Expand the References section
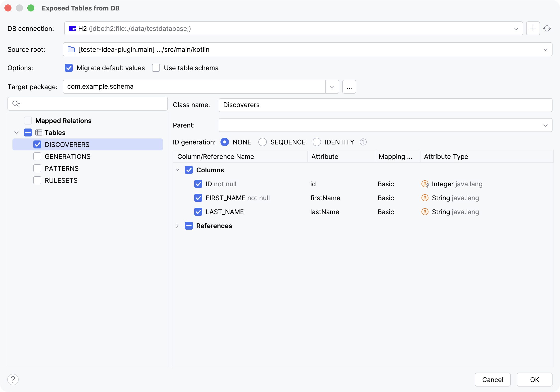 pos(177,226)
